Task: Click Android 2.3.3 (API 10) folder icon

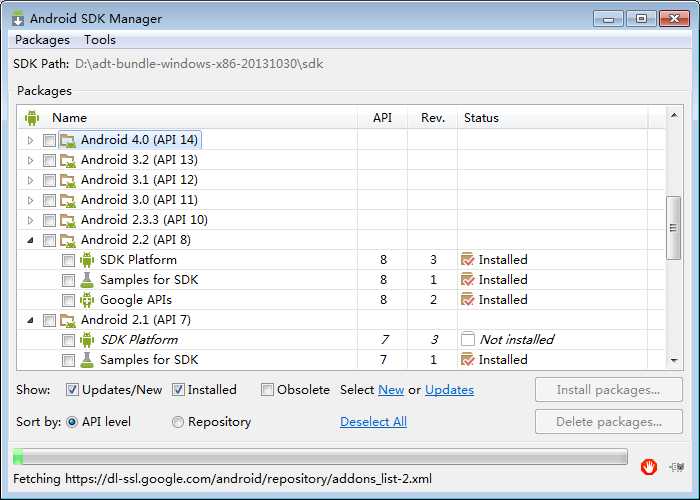Action: (x=68, y=221)
